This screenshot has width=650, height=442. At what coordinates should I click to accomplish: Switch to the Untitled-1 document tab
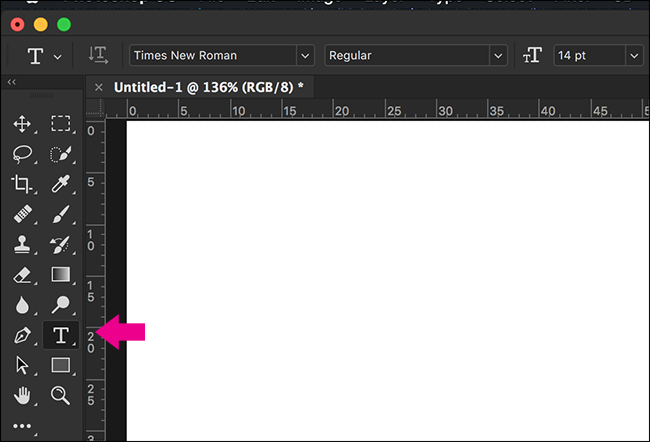(208, 87)
